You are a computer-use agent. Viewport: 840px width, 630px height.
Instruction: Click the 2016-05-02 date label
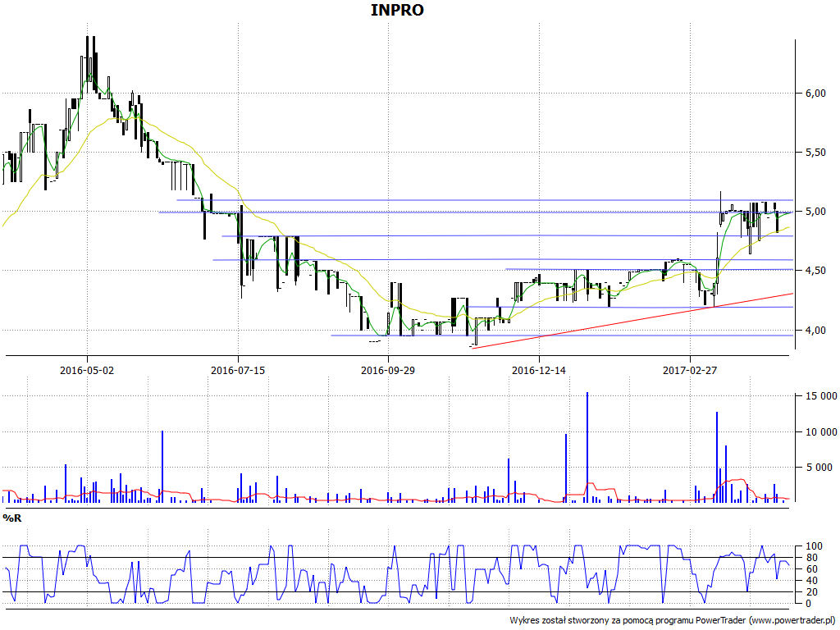point(87,370)
